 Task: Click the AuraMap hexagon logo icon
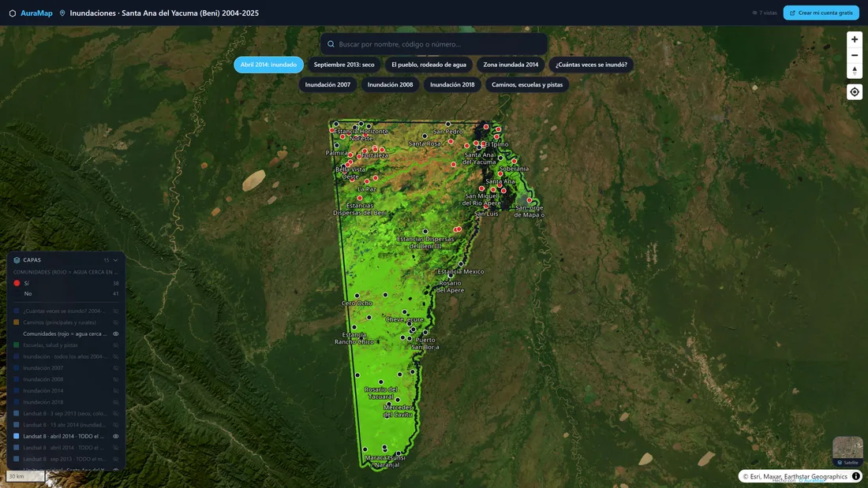tap(12, 13)
